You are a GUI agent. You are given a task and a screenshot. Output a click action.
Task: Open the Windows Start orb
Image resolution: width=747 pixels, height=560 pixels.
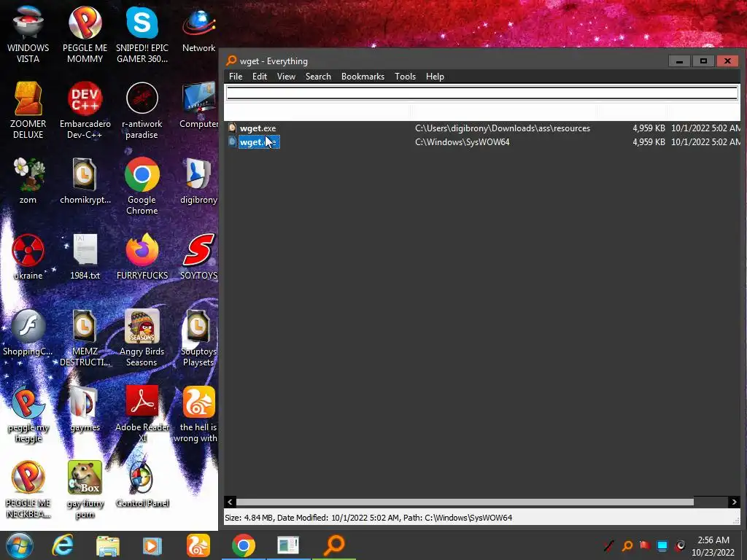click(x=20, y=545)
